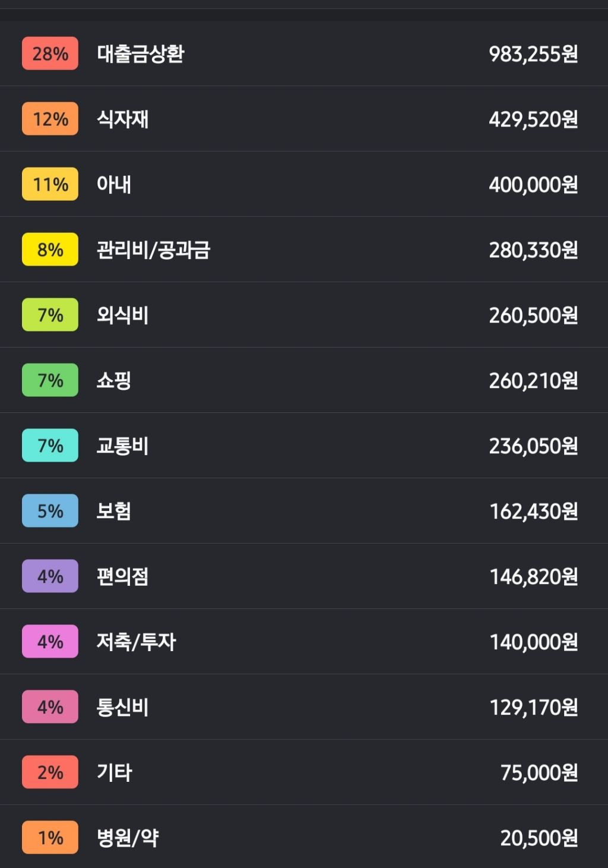Open the 편의점 spending category
Image resolution: width=608 pixels, height=868 pixels.
point(304,576)
